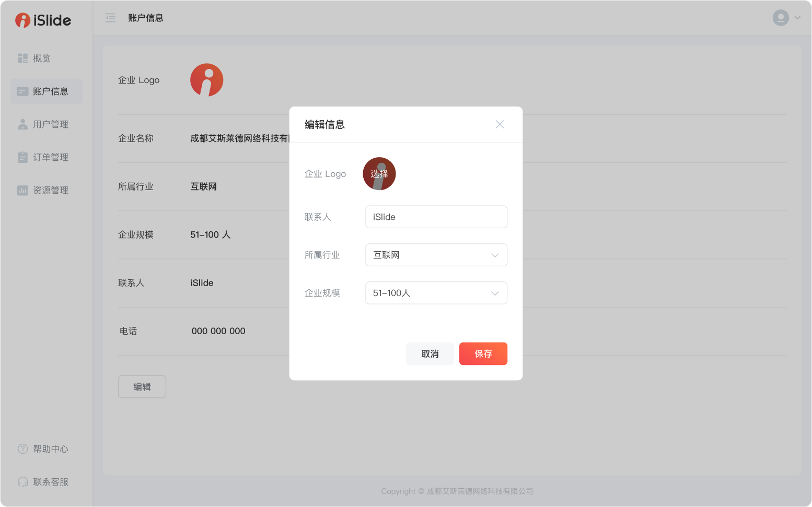Screen dimensions: 812x507
Task: Close the 编辑信息 dialog with X
Action: [500, 124]
